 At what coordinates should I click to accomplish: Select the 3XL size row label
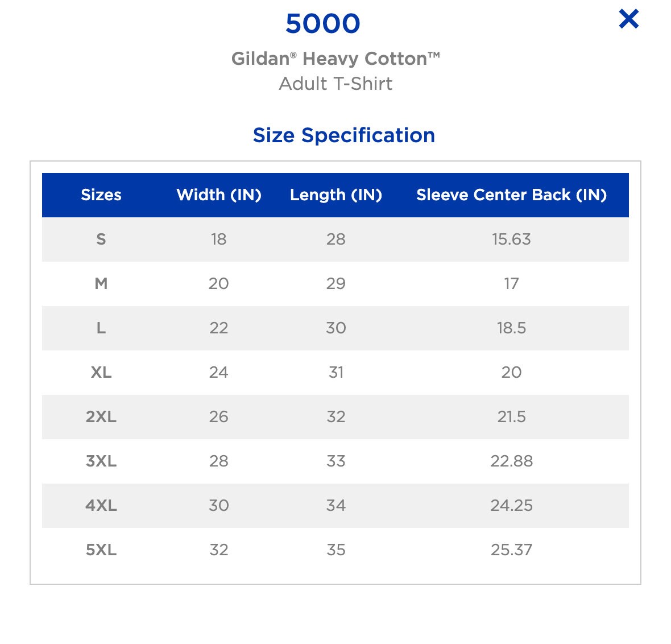(x=101, y=461)
